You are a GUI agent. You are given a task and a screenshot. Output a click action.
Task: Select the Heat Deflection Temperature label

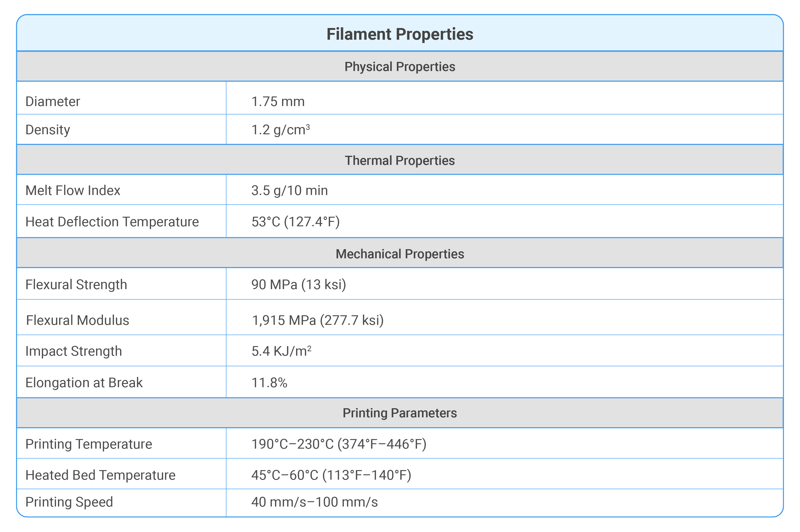point(112,222)
